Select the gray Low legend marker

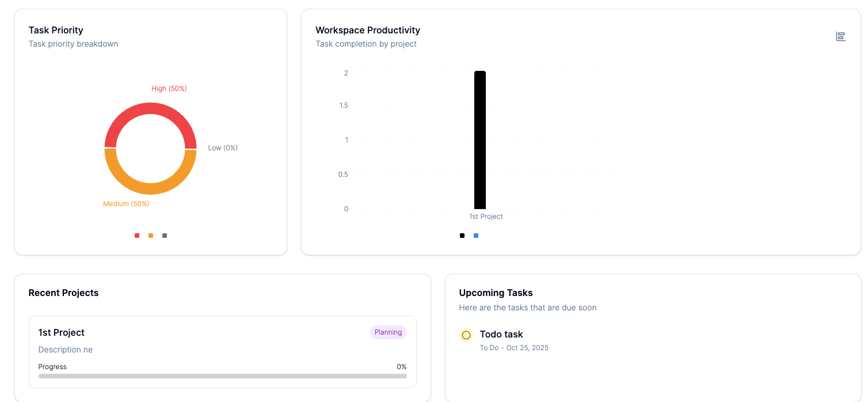click(164, 235)
